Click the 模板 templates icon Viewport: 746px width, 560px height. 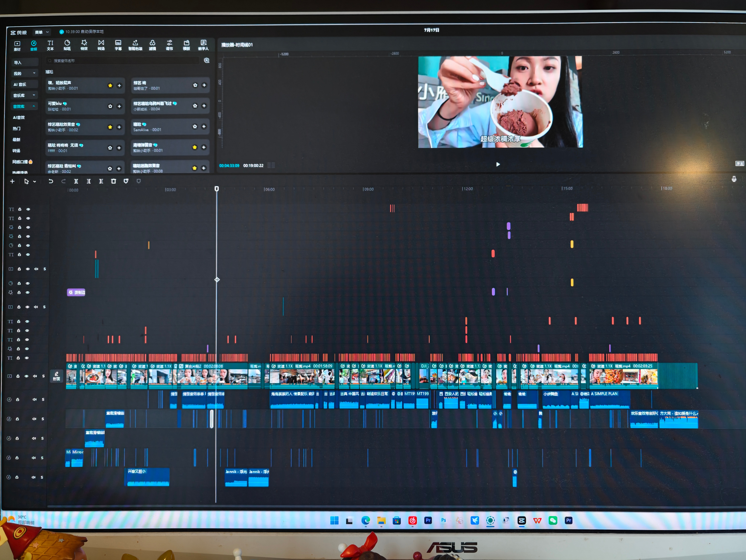click(x=186, y=45)
